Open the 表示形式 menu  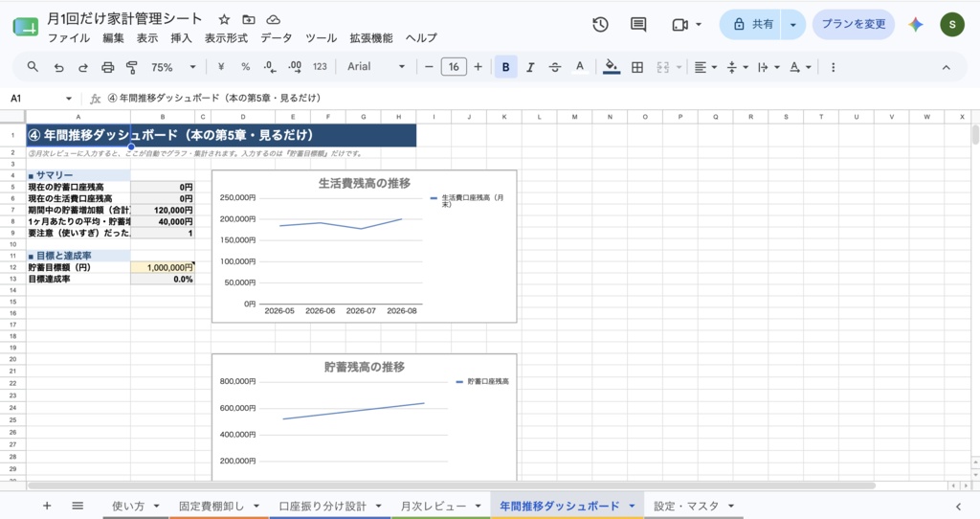tap(226, 38)
